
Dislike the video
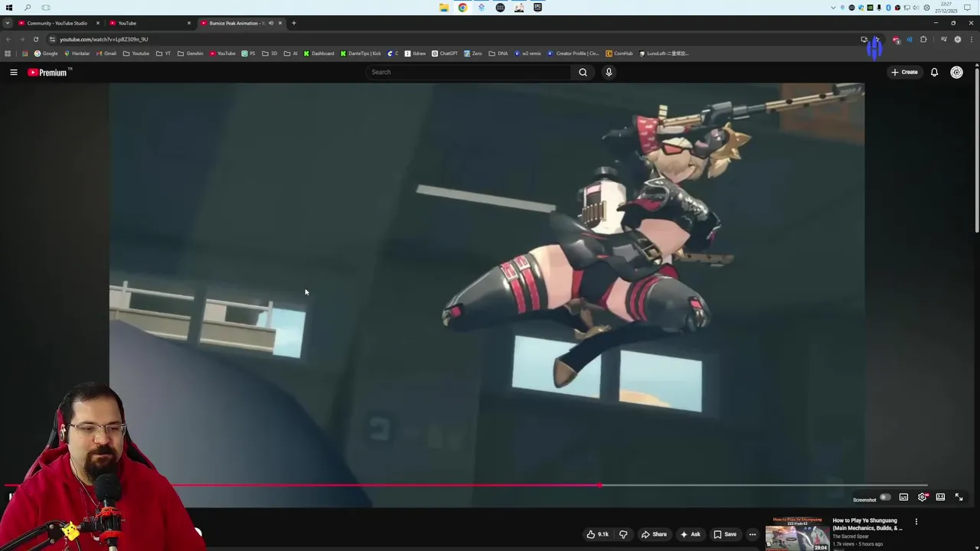click(x=623, y=534)
